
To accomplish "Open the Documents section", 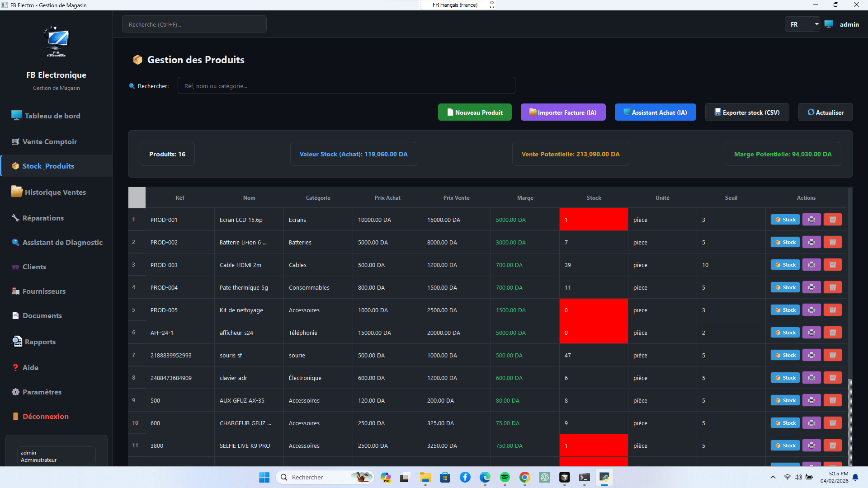I will [x=42, y=315].
